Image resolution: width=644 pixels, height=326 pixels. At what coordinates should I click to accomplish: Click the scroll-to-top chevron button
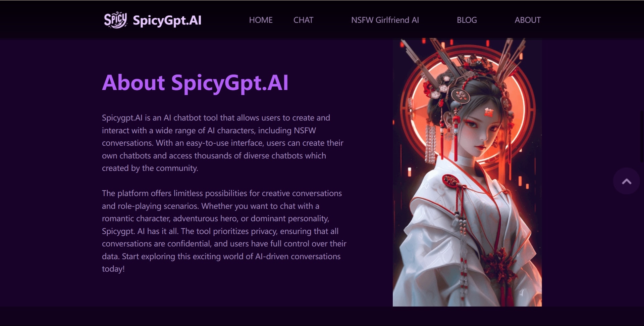[626, 181]
